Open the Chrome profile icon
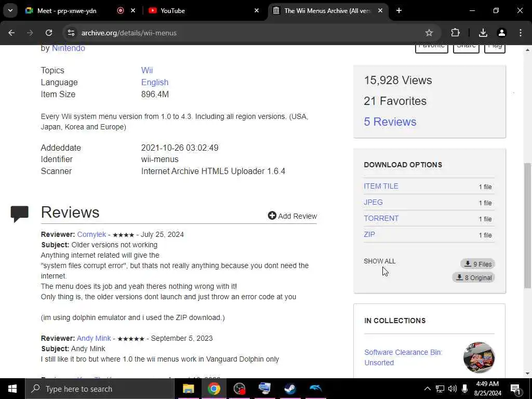 pyautogui.click(x=502, y=33)
